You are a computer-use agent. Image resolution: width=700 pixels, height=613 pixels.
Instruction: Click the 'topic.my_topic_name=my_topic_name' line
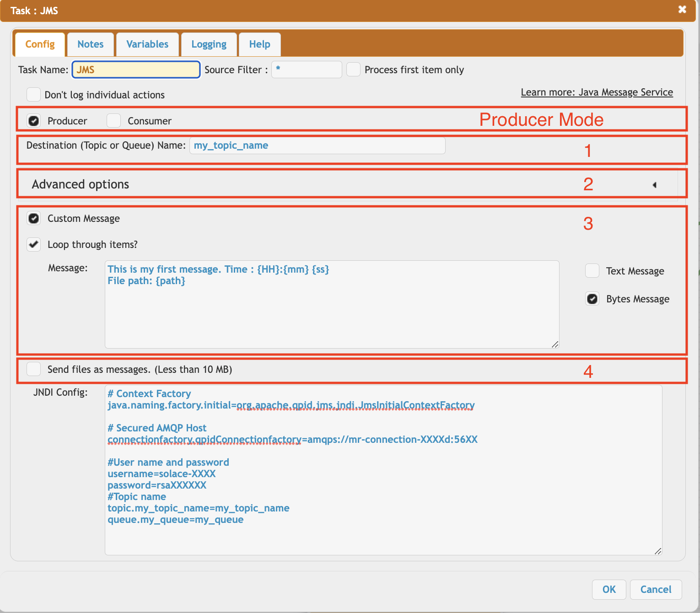[x=199, y=508]
